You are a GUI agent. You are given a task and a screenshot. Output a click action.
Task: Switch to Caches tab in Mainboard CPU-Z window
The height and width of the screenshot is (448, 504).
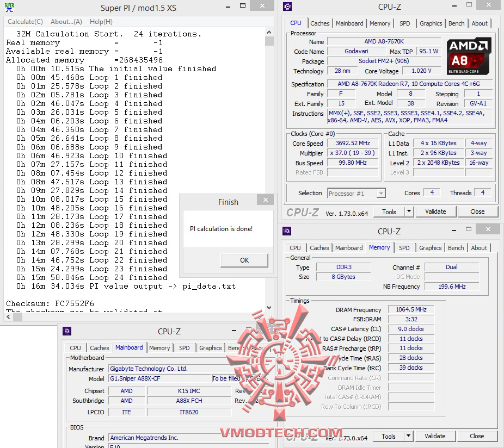[x=99, y=348]
